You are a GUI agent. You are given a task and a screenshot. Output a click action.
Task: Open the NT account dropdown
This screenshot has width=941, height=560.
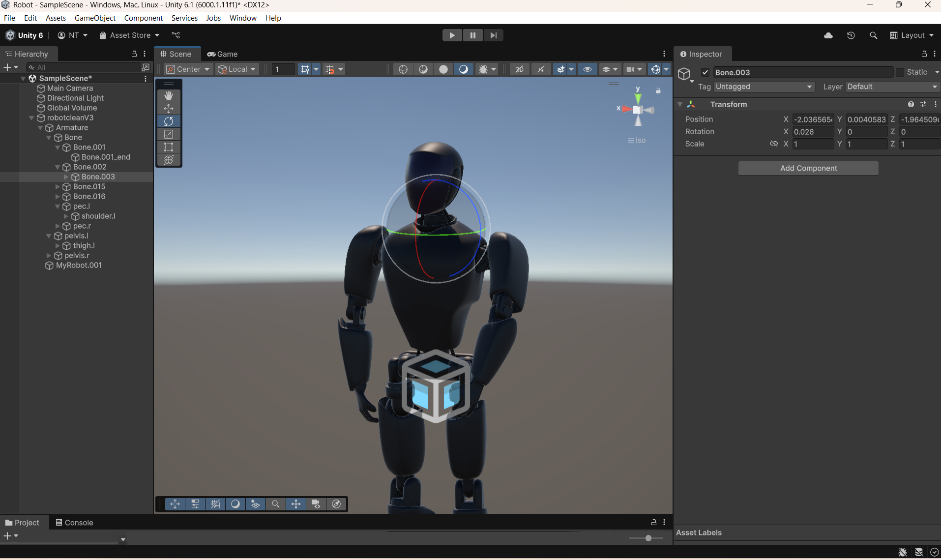tap(73, 35)
